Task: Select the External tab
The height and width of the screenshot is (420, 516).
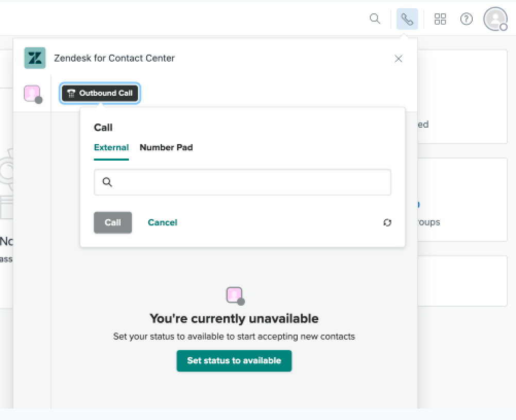Action: click(111, 148)
